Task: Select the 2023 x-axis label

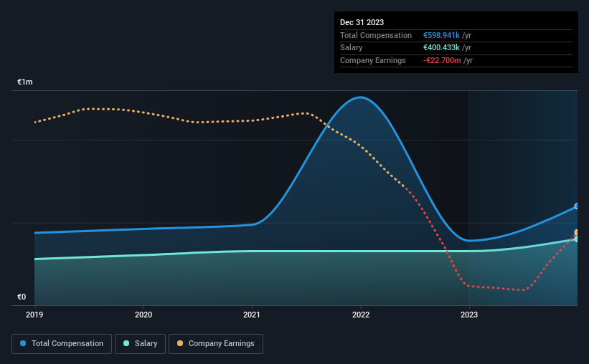Action: (x=469, y=315)
